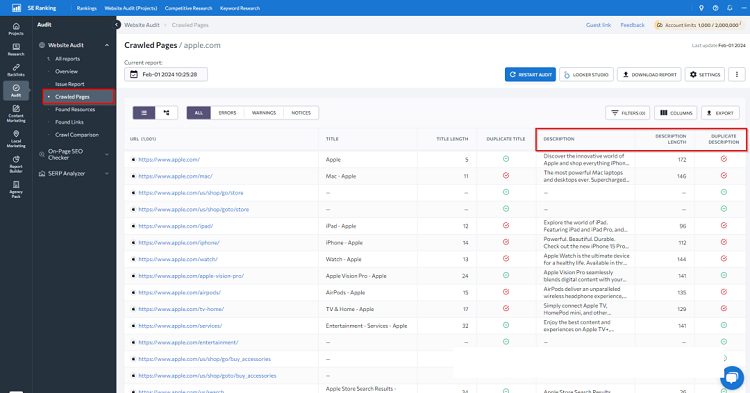Click duplicate title status icon for Mac - Apple row

click(x=506, y=175)
